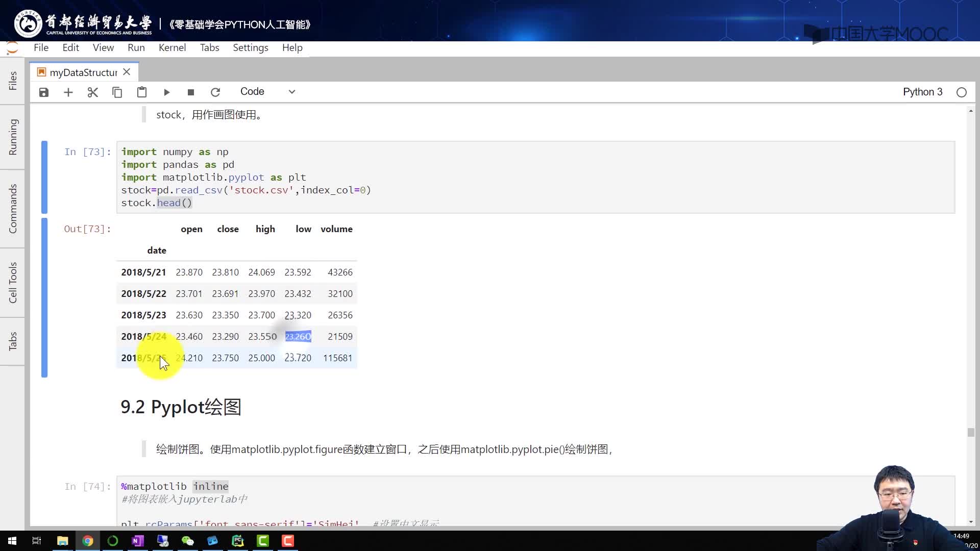The image size is (980, 551).
Task: Open the green circular arrow taskbar app
Action: click(113, 541)
